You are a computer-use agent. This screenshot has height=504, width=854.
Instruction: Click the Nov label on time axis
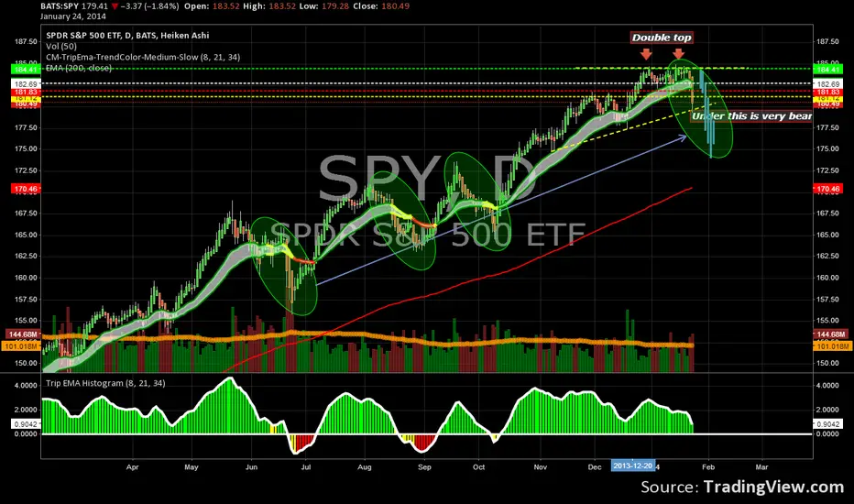point(541,467)
